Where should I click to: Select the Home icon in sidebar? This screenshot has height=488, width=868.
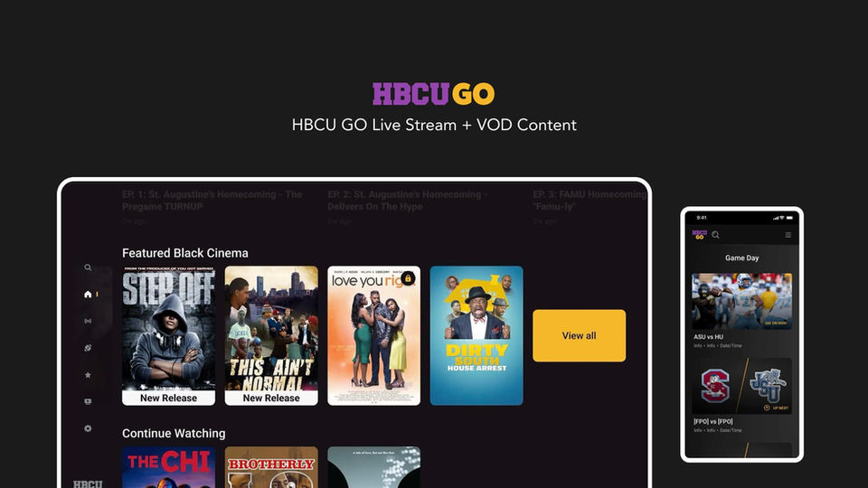click(88, 295)
